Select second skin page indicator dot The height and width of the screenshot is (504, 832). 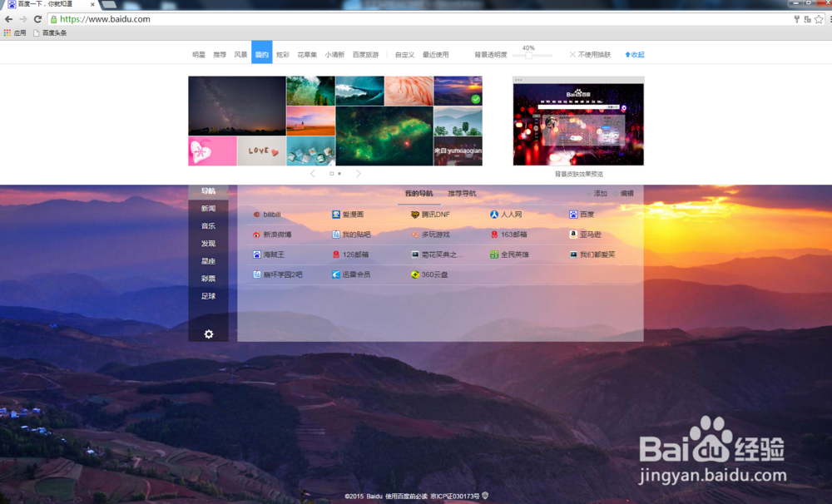[x=339, y=174]
